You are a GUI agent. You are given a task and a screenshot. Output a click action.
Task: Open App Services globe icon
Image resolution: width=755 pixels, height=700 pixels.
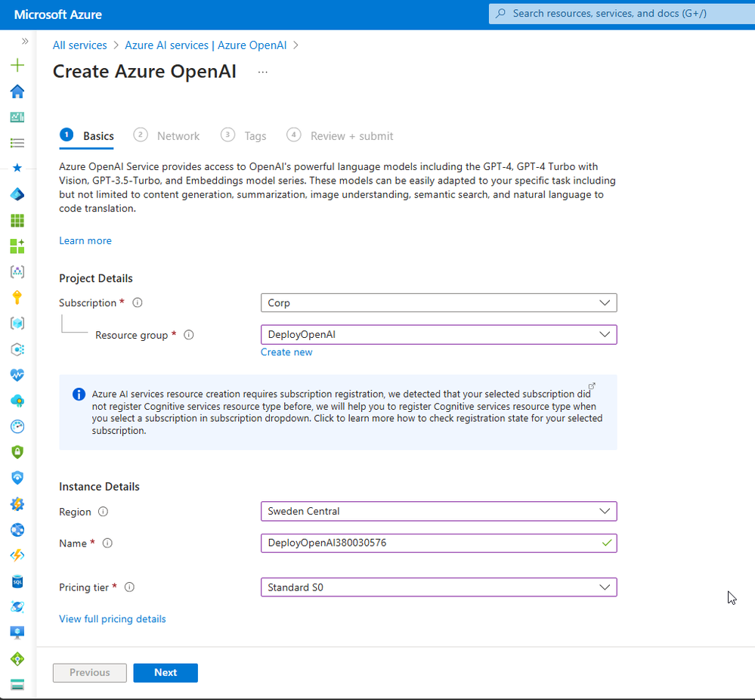[17, 530]
